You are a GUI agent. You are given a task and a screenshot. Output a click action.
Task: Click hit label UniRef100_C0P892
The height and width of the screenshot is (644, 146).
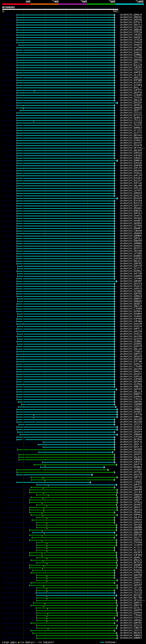point(131,482)
